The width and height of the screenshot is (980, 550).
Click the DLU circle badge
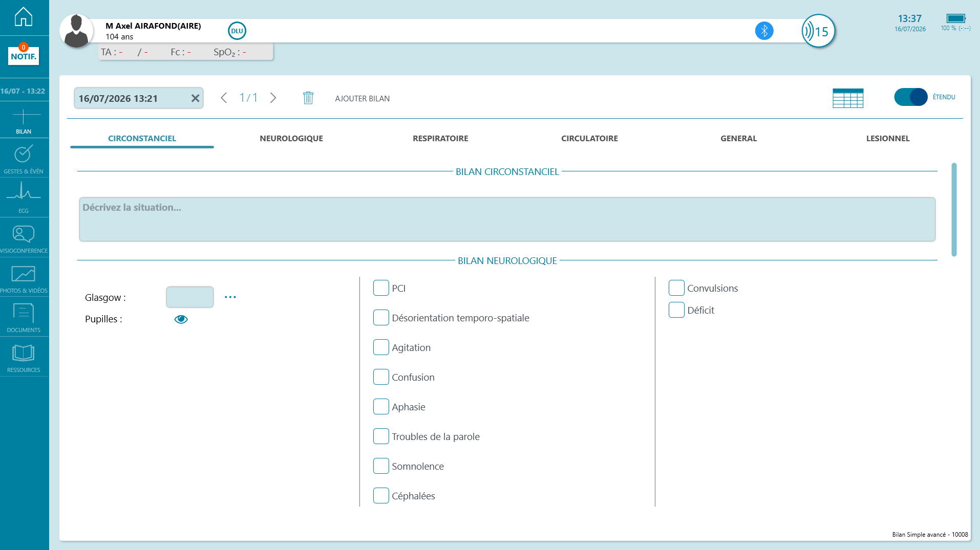(237, 31)
